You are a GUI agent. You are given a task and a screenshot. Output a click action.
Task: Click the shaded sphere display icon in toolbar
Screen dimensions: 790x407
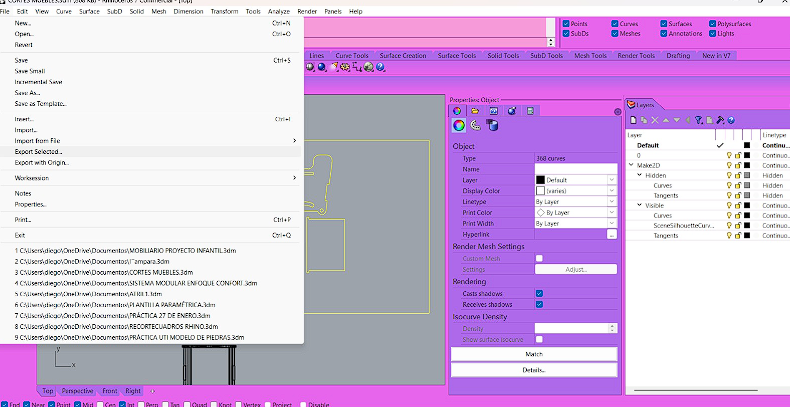[310, 67]
